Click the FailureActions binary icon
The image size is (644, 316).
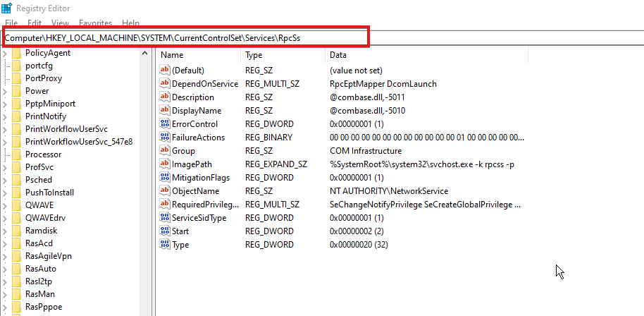click(165, 138)
